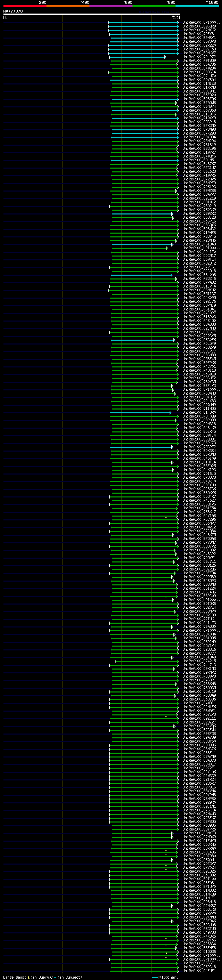Select hit label UniRef100_Q65MP7

click(x=199, y=523)
